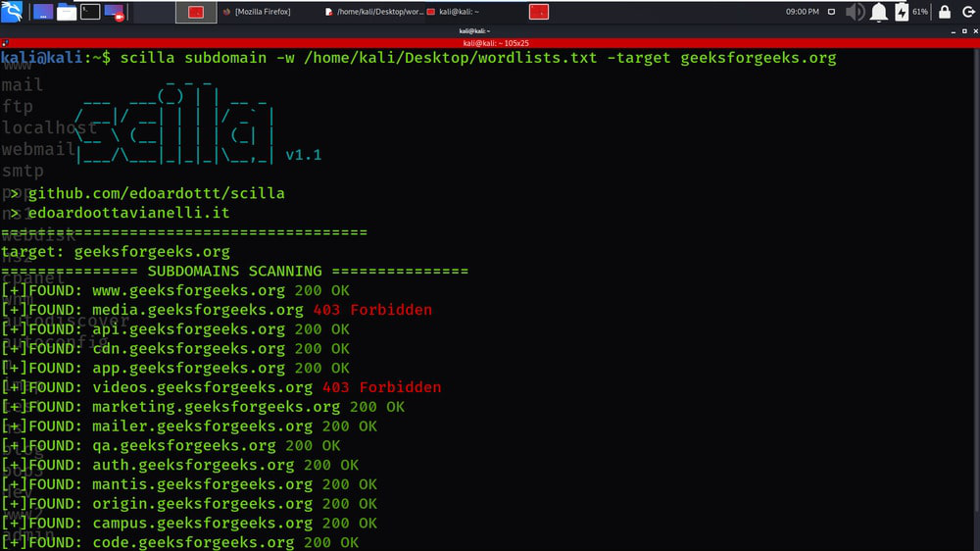Viewport: 980px width, 551px height.
Task: Click the show desktop panel icon
Action: click(x=42, y=11)
